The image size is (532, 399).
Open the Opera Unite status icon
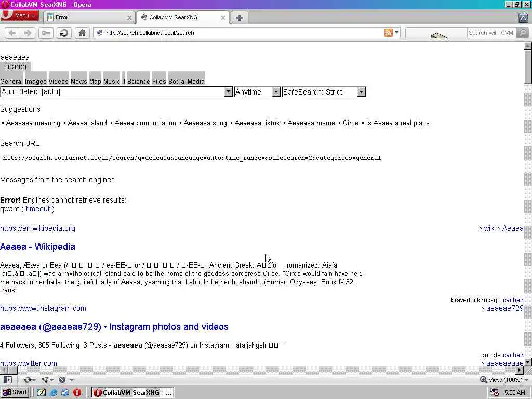tap(45, 380)
